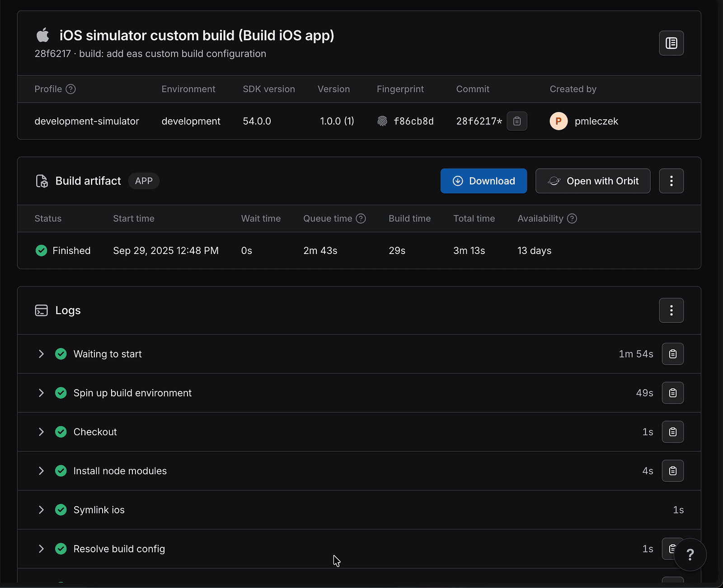The height and width of the screenshot is (588, 723).
Task: Download the build artifact
Action: pos(484,181)
